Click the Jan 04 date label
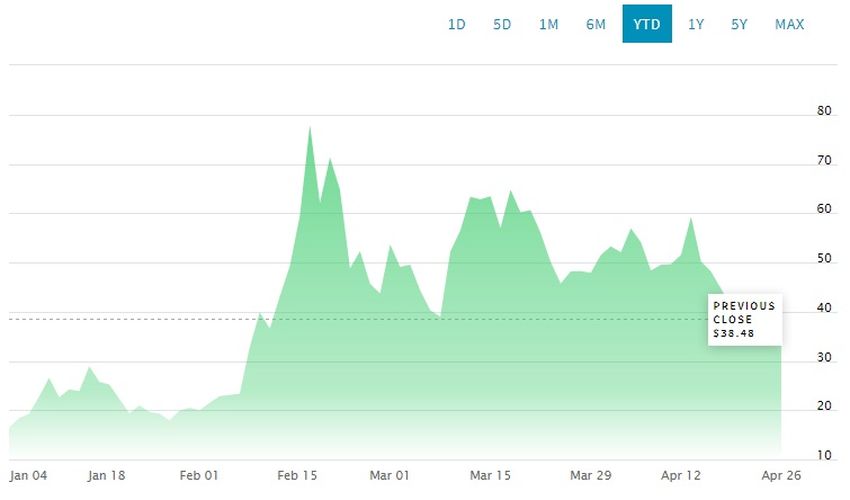This screenshot has height=500, width=850. (x=28, y=476)
